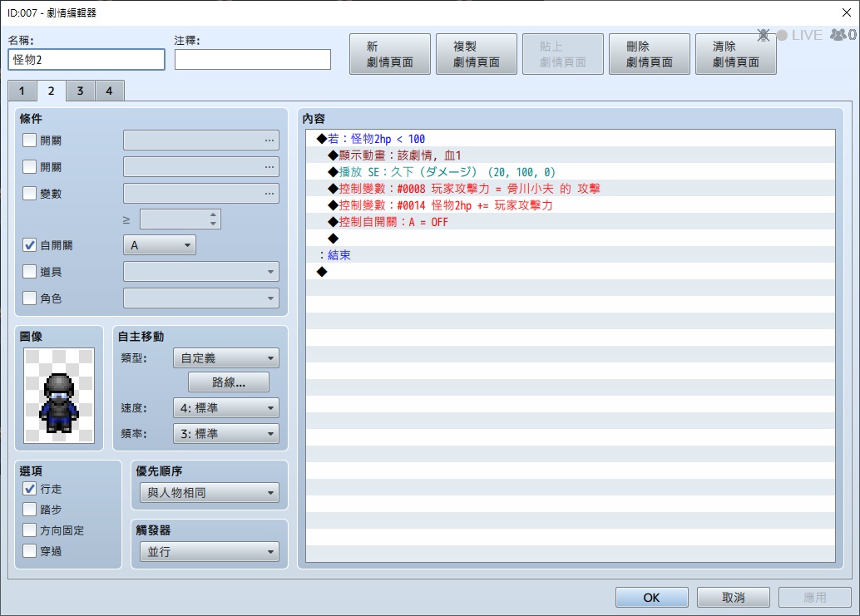This screenshot has height=616, width=860.
Task: Select the 控制變數：#0008 玩家攻擊力 command line
Action: click(571, 189)
